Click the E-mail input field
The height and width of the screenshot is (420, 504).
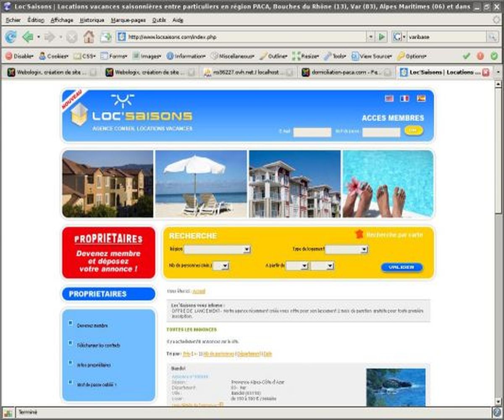click(312, 133)
